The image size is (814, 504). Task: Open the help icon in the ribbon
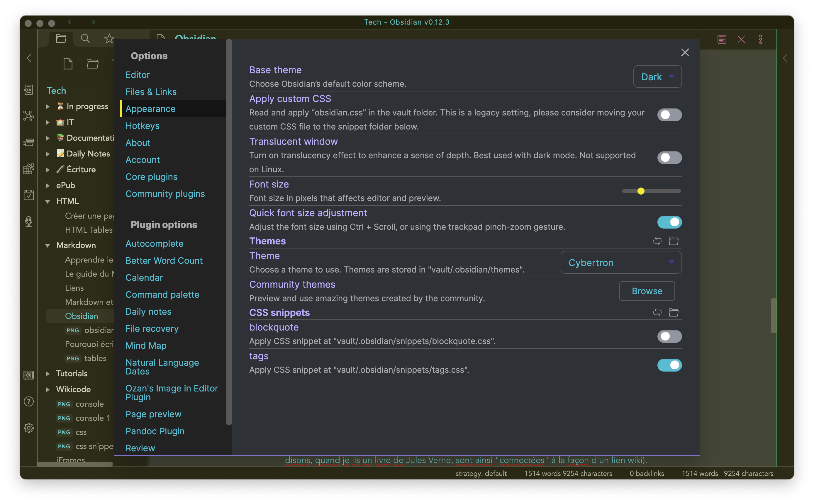tap(29, 402)
